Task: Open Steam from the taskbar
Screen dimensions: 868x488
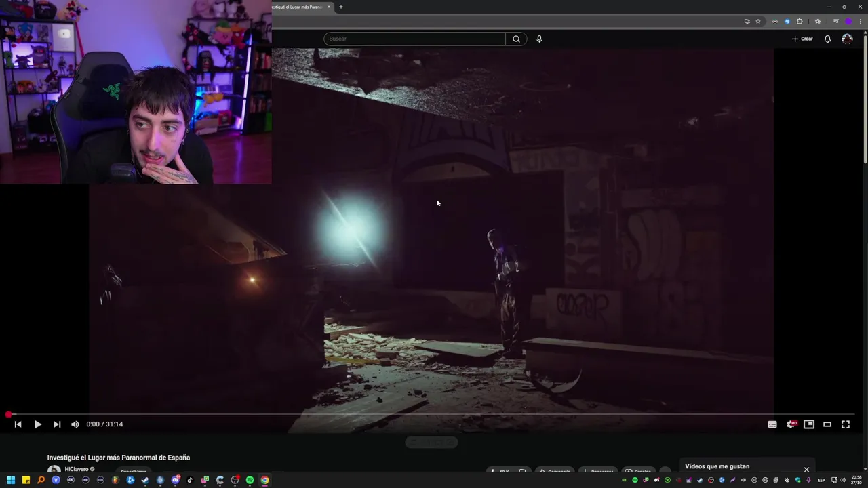Action: tap(145, 480)
